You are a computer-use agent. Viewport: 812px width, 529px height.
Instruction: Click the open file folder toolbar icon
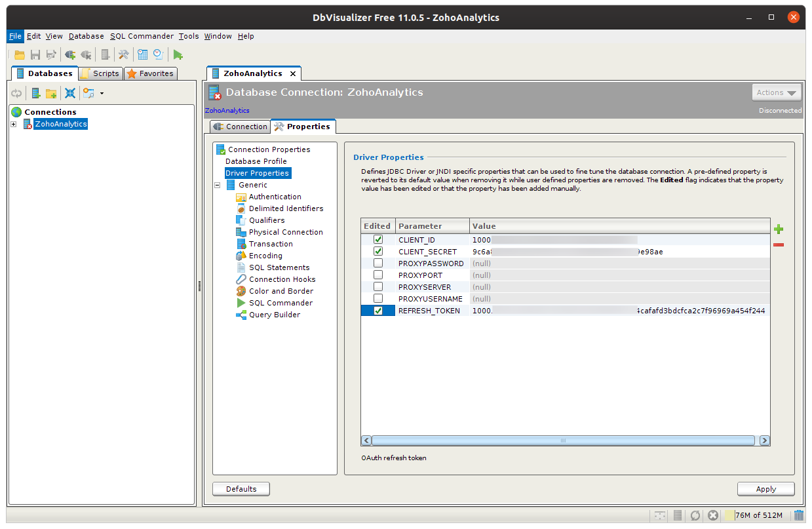click(20, 55)
